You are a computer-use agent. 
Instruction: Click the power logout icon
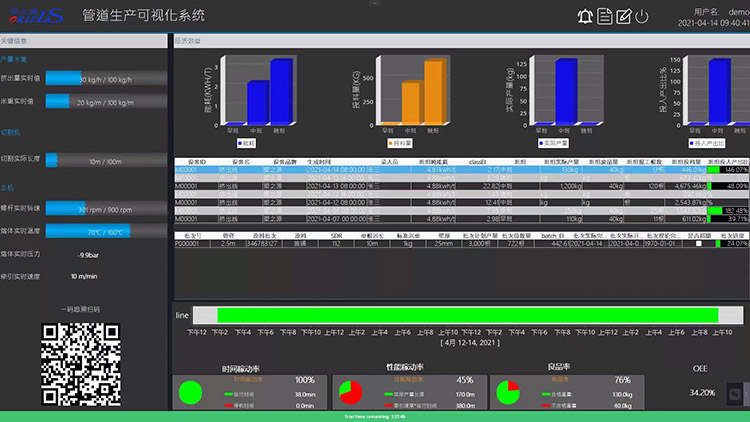(x=642, y=17)
